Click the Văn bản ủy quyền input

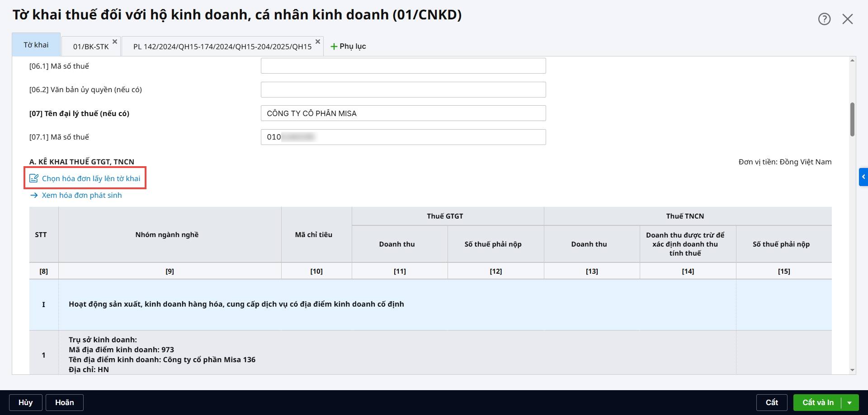pos(403,89)
